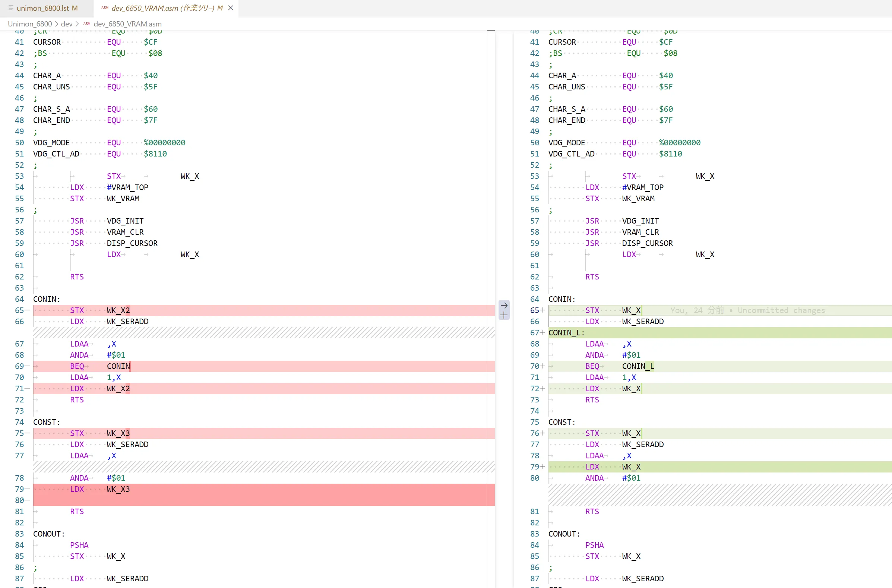Click removed line BEQ CONIN in left pane
Viewport: 892px width, 588px height.
click(x=264, y=366)
